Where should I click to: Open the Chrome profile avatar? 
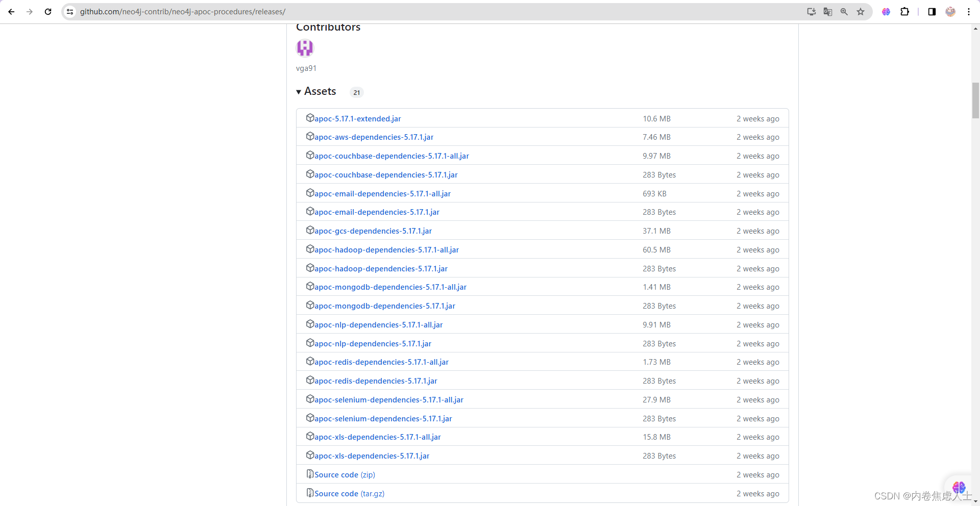tap(950, 12)
